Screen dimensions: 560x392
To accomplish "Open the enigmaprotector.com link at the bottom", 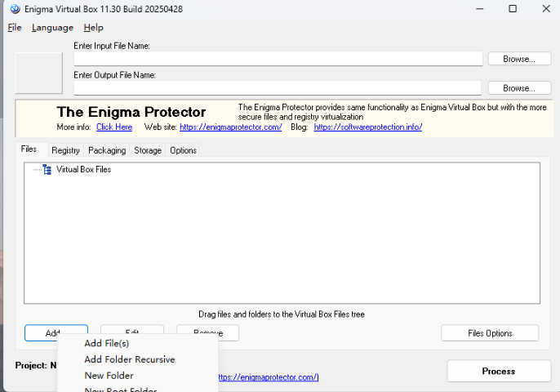I will click(269, 377).
